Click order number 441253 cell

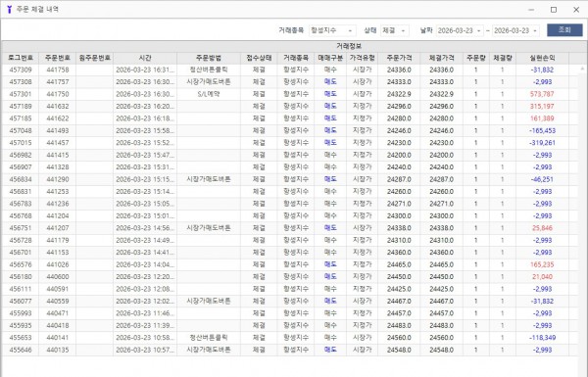[x=58, y=192]
